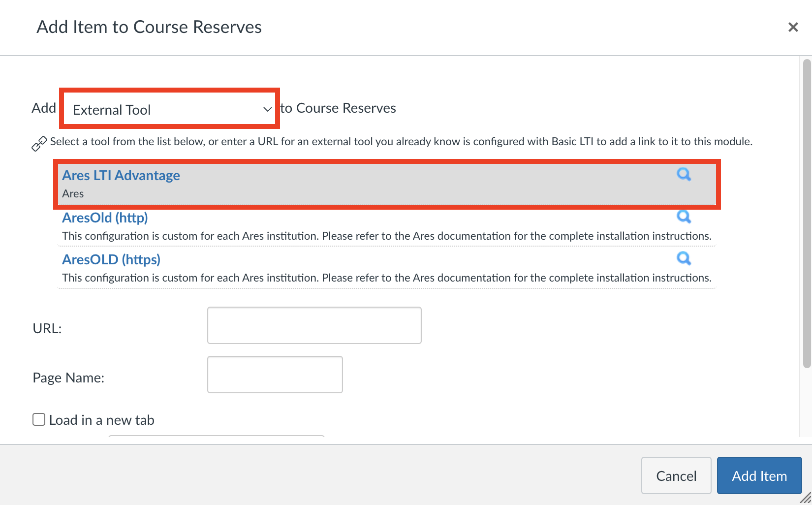Click the AresOLD (https) configuration description
This screenshot has height=505, width=812.
pyautogui.click(x=386, y=278)
